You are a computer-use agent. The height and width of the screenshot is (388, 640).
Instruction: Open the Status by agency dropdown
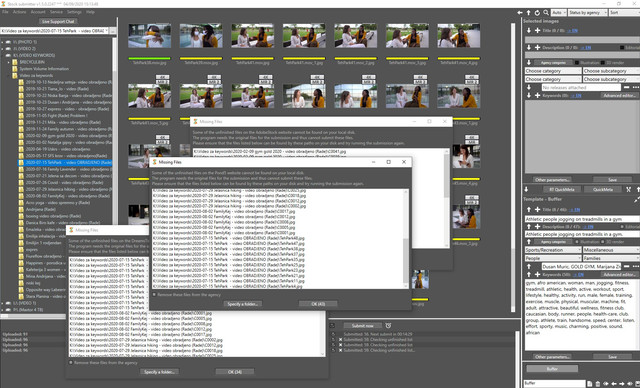588,13
